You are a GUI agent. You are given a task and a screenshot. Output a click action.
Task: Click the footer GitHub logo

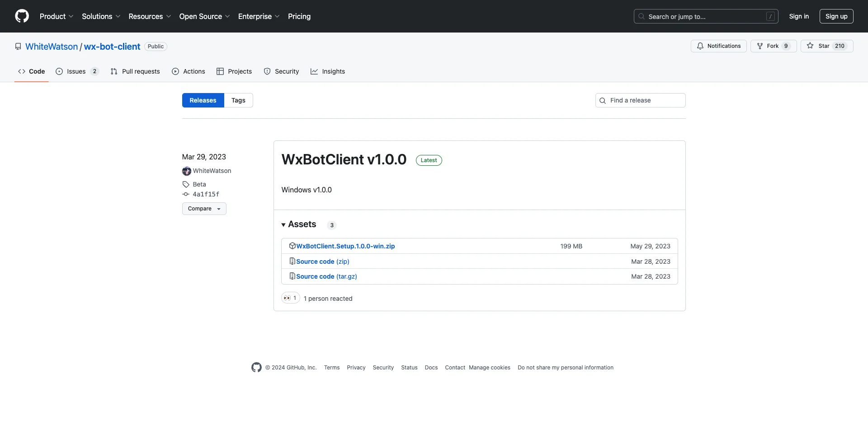click(x=256, y=368)
